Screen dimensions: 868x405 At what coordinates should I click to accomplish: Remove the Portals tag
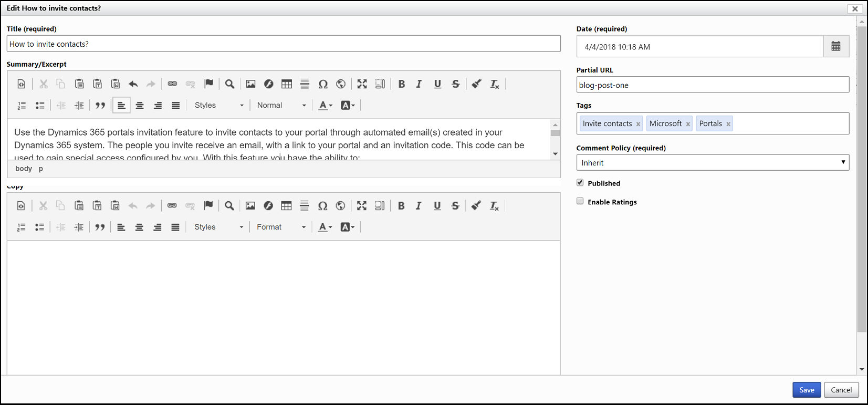[728, 124]
